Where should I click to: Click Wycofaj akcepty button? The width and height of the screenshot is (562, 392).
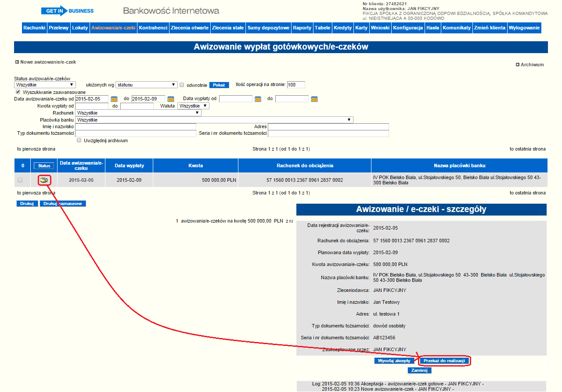(x=394, y=361)
